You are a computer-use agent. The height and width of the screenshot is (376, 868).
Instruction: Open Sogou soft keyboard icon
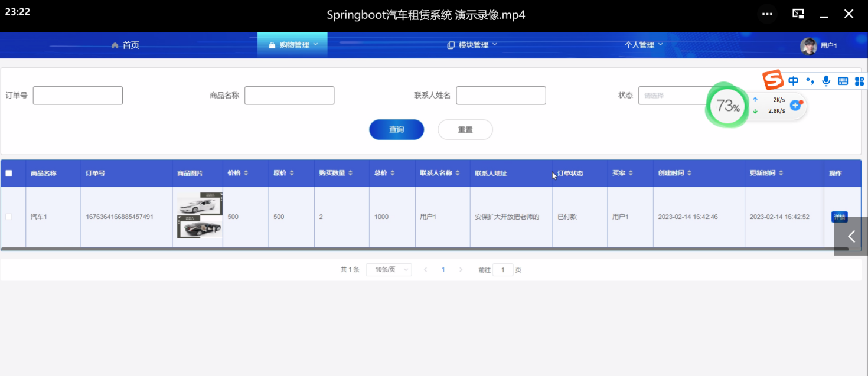(x=843, y=81)
